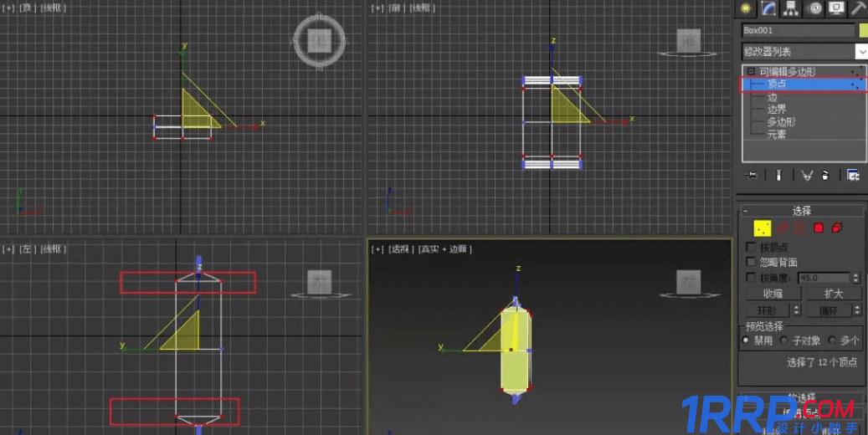The width and height of the screenshot is (868, 435).
Task: Open the 真实 + 边面 shading menu
Action: 445,249
